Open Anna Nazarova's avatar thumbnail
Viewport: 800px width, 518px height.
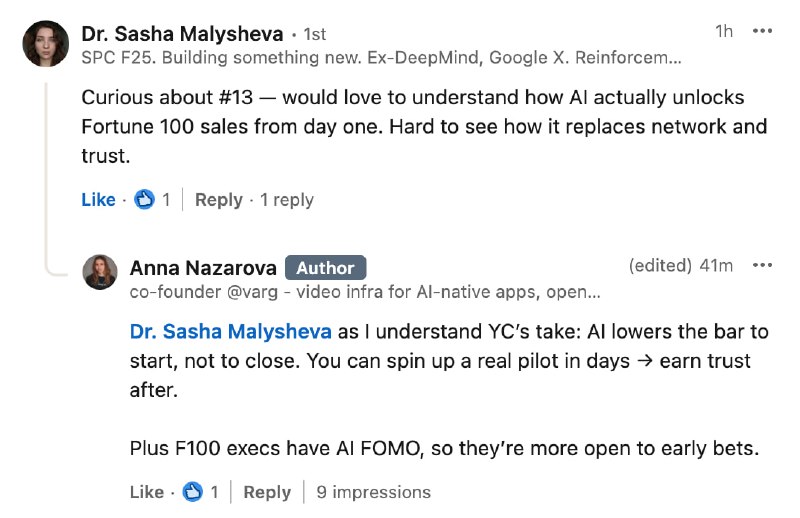click(x=100, y=272)
